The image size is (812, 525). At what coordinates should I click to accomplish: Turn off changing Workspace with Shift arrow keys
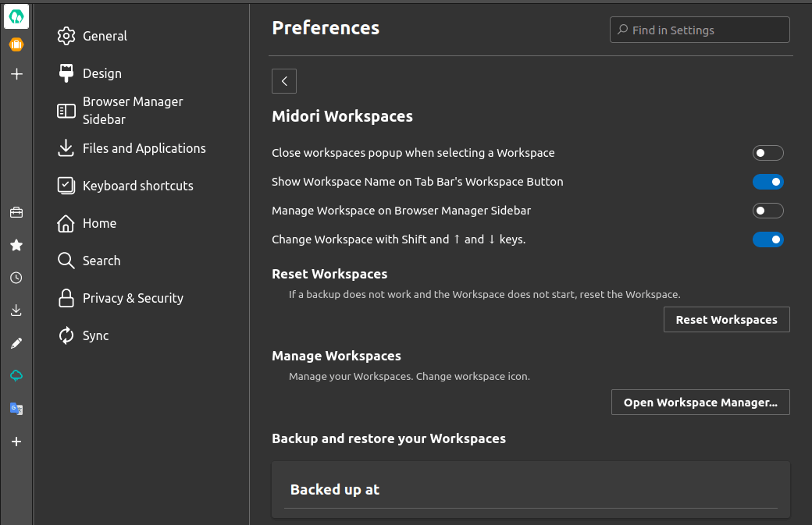click(x=767, y=239)
